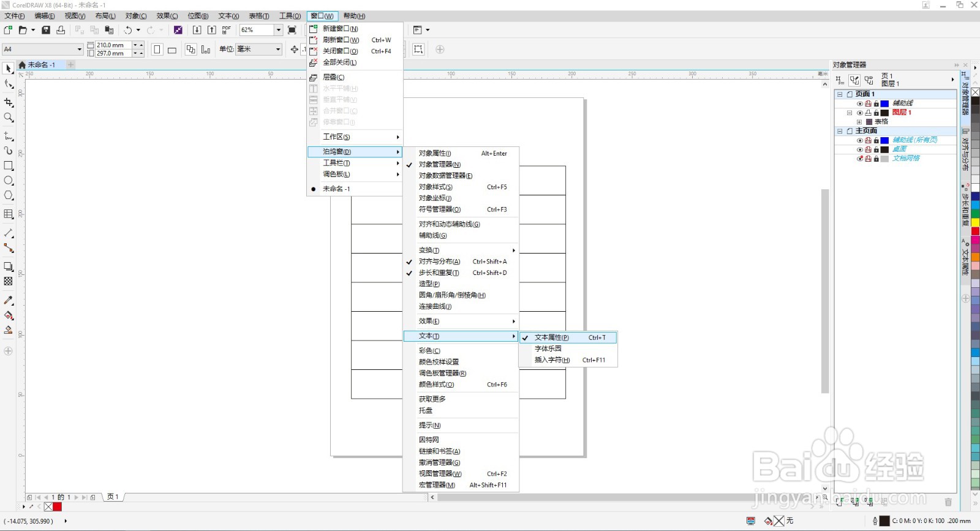Screen dimensions: 980x531
Task: Click 全部关闭 in window menu
Action: [x=355, y=62]
